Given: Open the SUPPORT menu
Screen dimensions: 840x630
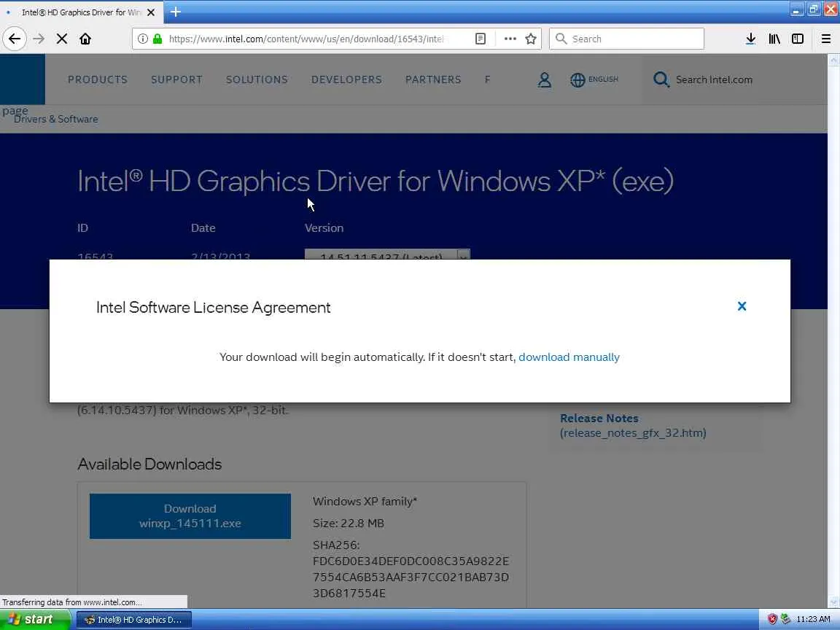Looking at the screenshot, I should point(176,79).
